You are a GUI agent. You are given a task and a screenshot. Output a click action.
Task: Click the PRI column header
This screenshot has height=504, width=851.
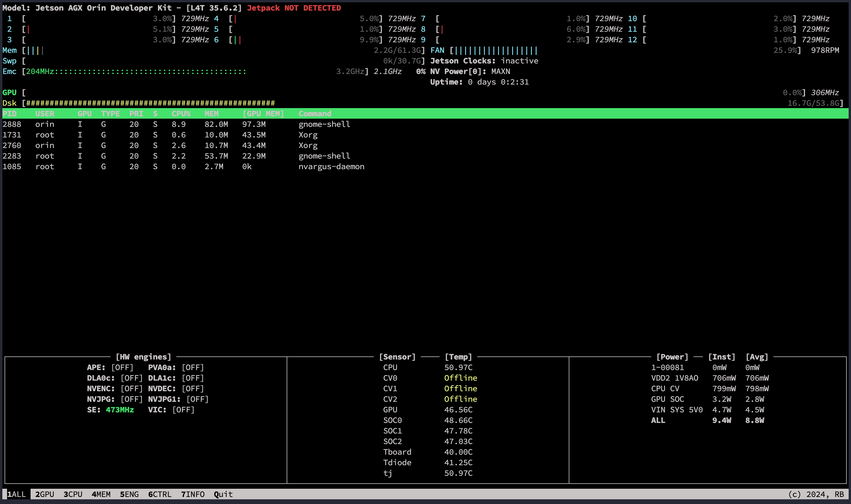point(136,113)
